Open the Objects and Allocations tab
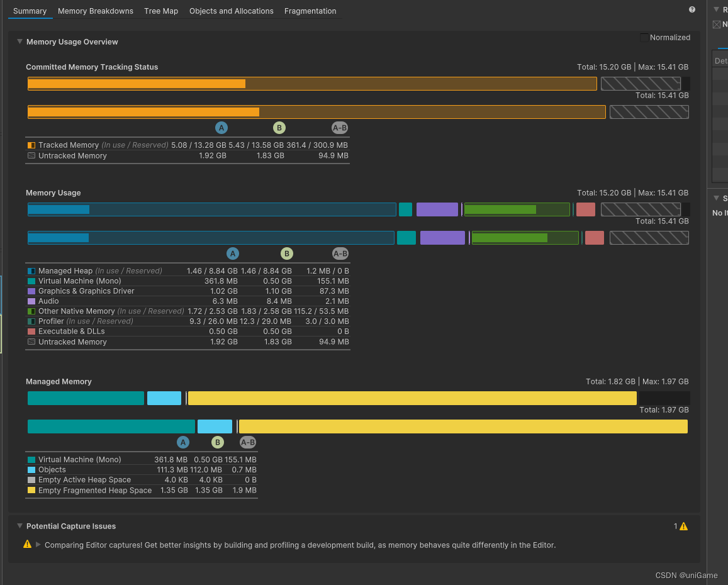This screenshot has width=728, height=585. click(231, 11)
